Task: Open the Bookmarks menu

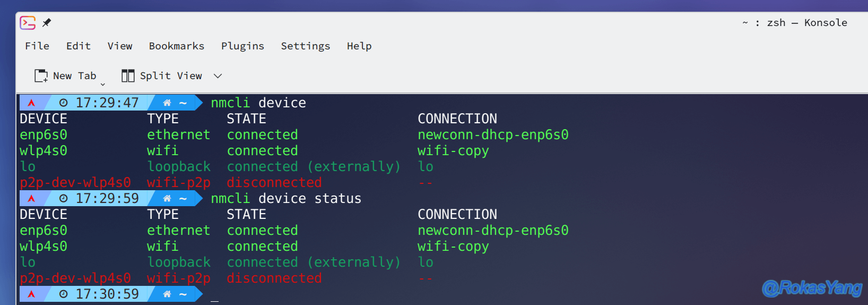Action: pyautogui.click(x=177, y=46)
